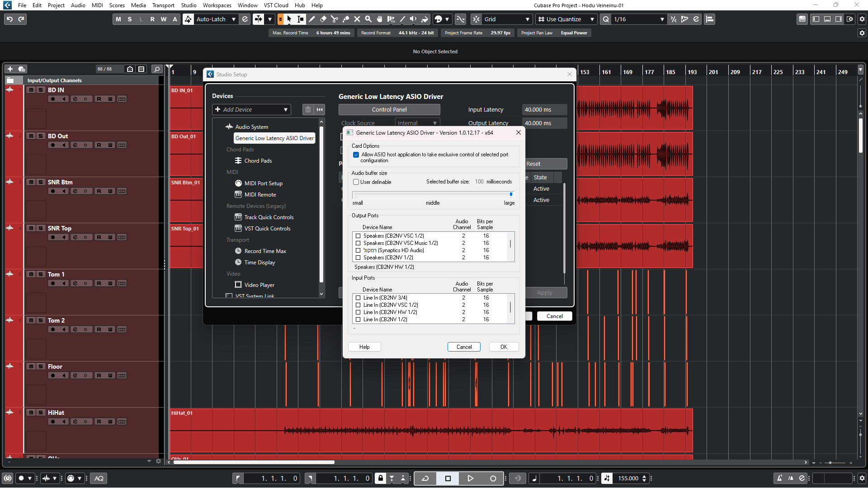Select the Zoom magnifier tool

tap(368, 19)
